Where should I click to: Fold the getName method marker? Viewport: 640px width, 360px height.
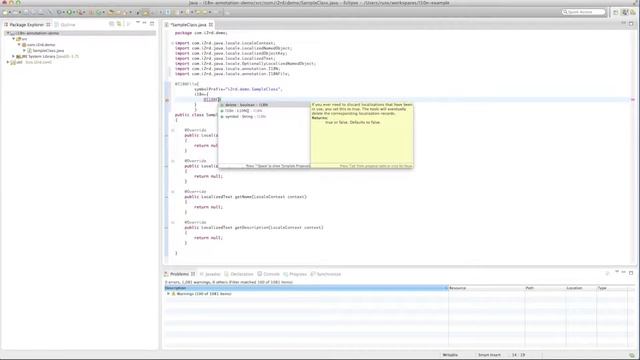(172, 191)
